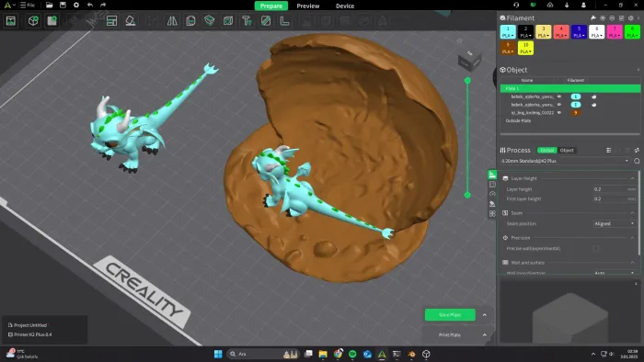Open the search icon beside process preset
The width and height of the screenshot is (644, 362).
[x=637, y=161]
